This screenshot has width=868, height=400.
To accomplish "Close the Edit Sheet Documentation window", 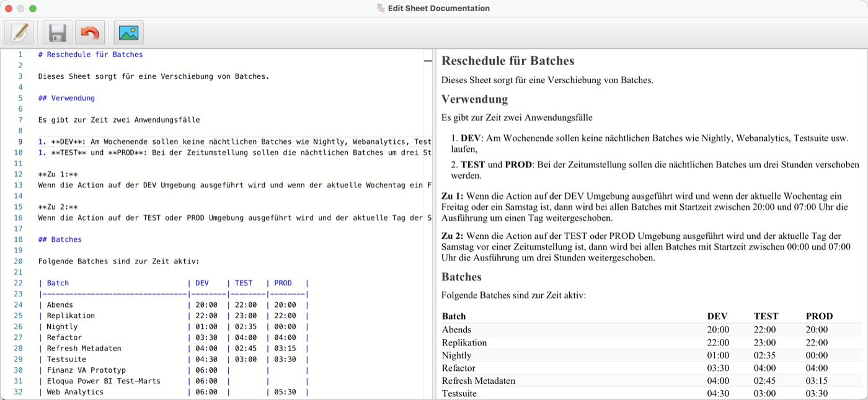I will pyautogui.click(x=9, y=9).
